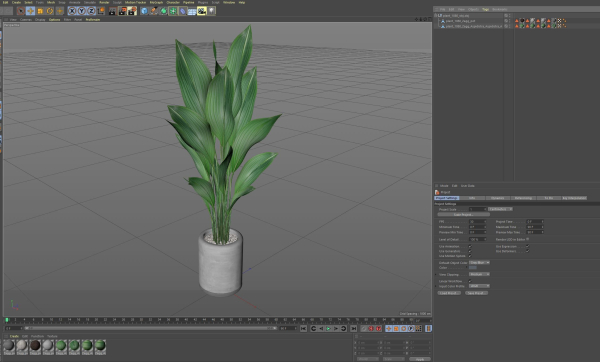
Task: Toggle Linear Workflow checkbox
Action: [x=470, y=281]
